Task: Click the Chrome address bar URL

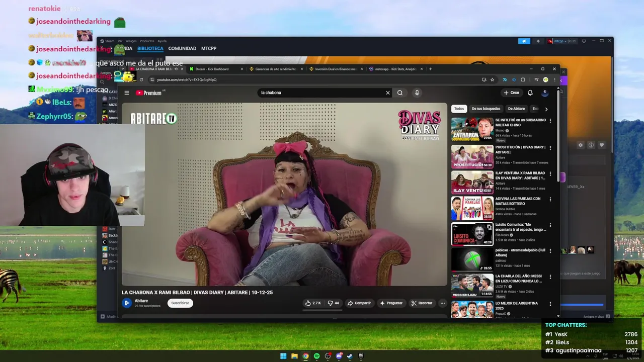Action: pos(187,79)
